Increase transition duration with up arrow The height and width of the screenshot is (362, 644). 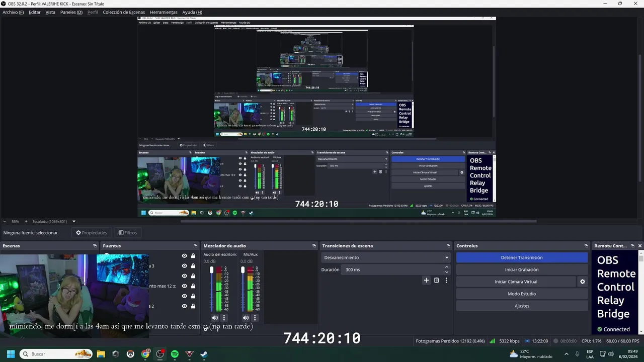click(446, 267)
